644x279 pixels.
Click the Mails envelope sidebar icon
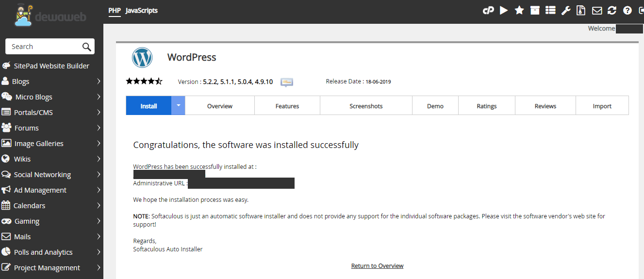click(6, 236)
